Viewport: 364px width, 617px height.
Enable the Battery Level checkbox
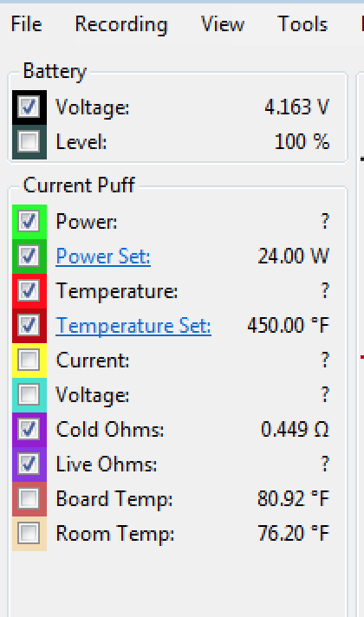click(29, 141)
